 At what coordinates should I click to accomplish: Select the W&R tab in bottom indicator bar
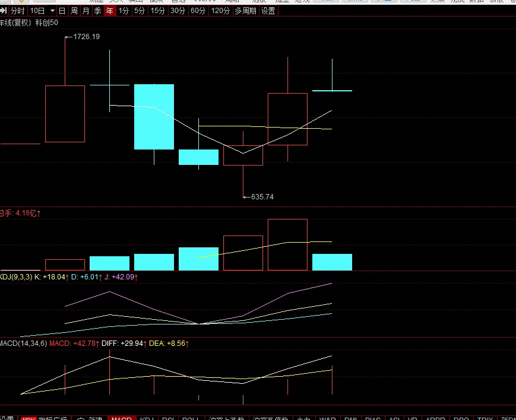tap(327, 418)
